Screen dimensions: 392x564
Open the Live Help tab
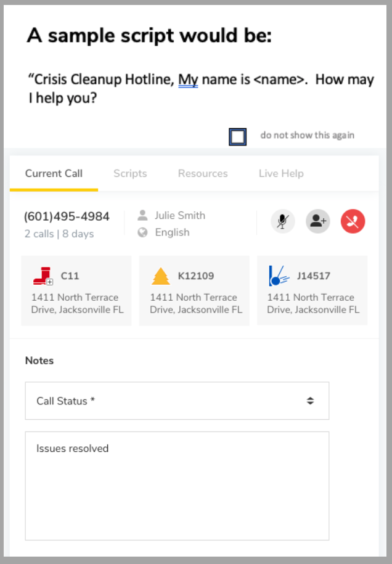coord(281,173)
